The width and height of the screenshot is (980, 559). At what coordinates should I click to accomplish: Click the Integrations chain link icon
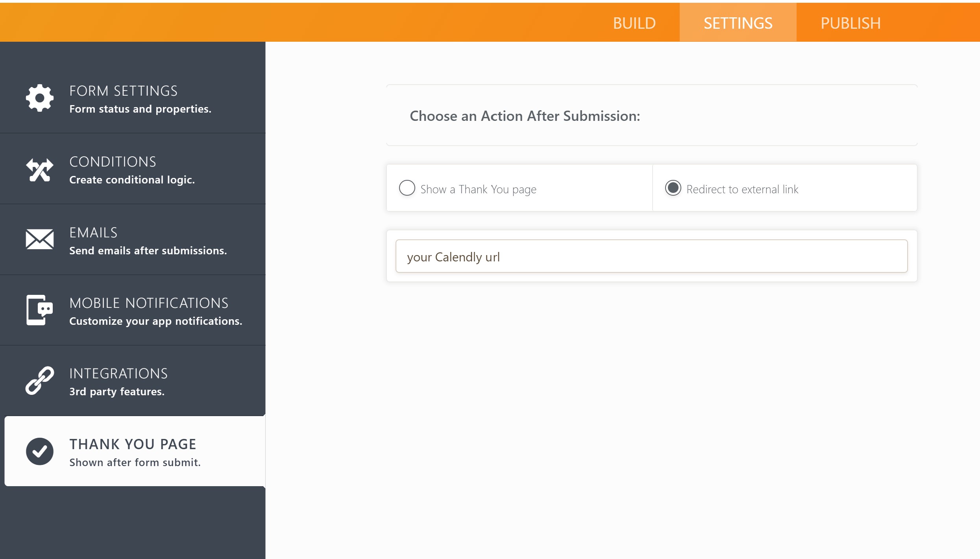39,380
